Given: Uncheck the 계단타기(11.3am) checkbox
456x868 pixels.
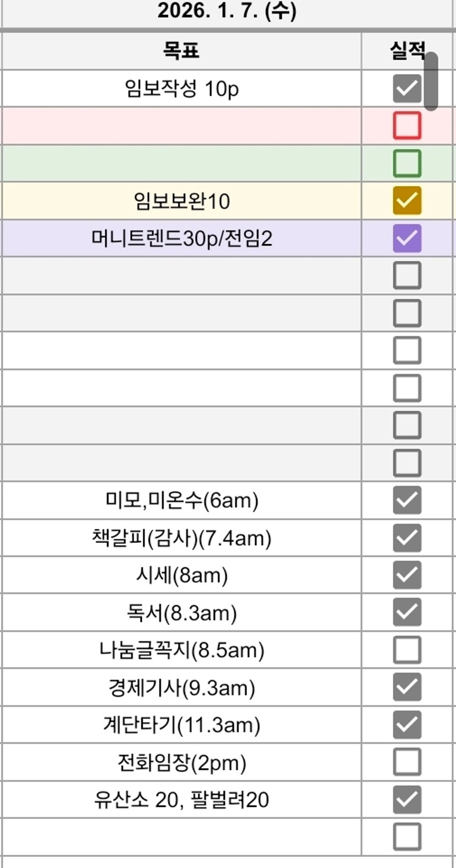Looking at the screenshot, I should (x=407, y=725).
